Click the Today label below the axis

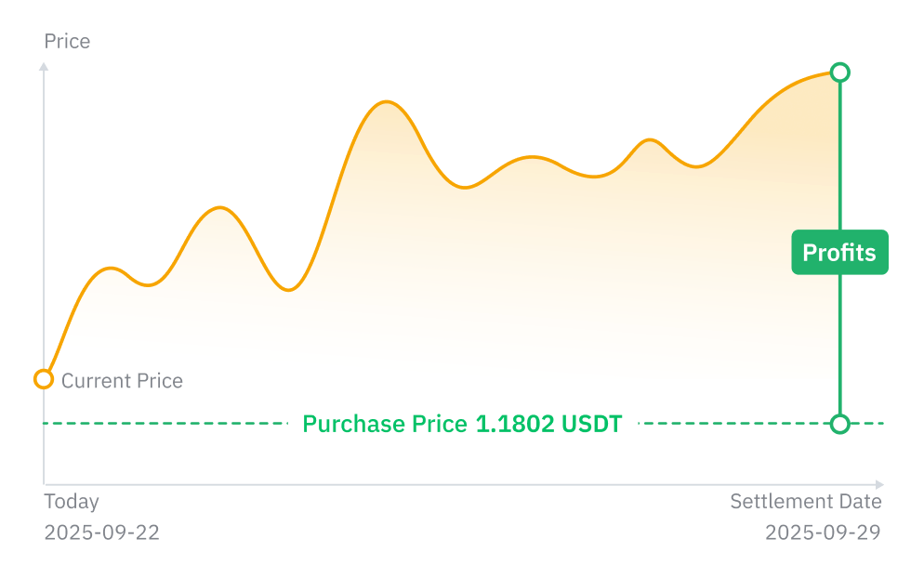(x=72, y=502)
